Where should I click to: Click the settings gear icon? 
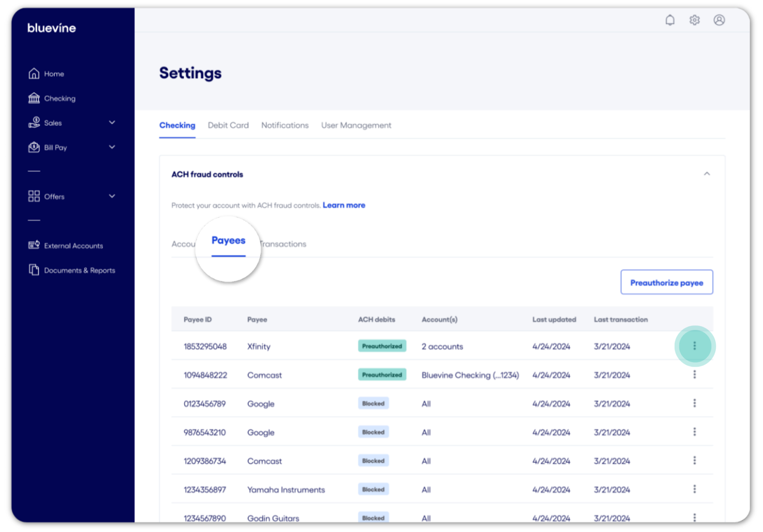tap(694, 20)
